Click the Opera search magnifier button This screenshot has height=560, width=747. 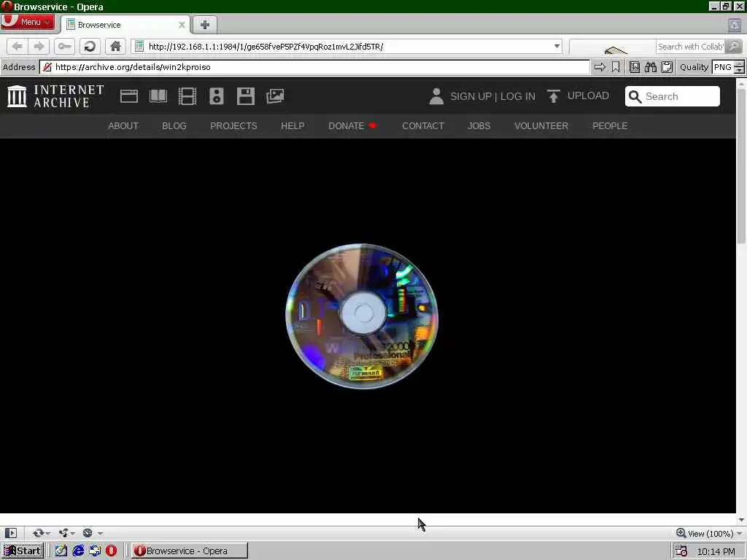(734, 46)
